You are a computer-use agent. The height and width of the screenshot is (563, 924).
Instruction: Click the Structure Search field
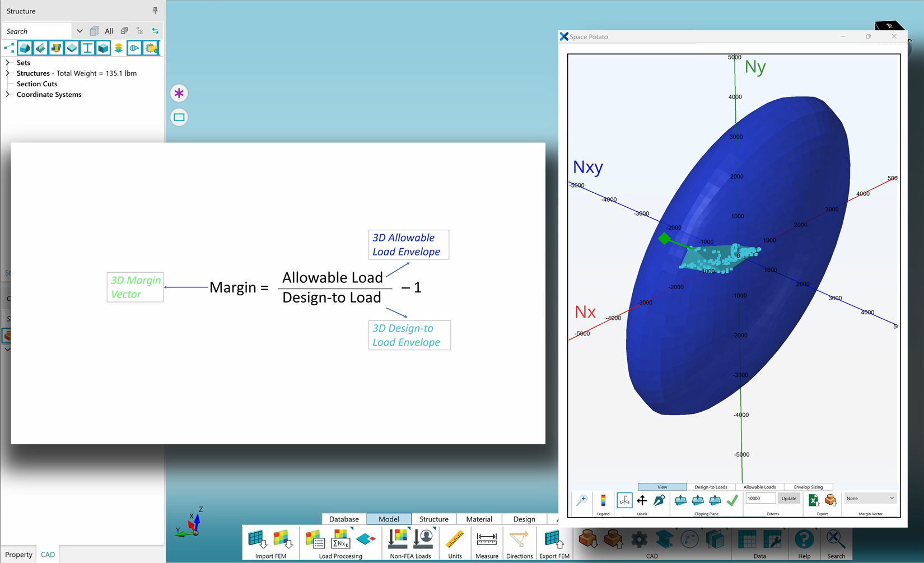click(38, 31)
